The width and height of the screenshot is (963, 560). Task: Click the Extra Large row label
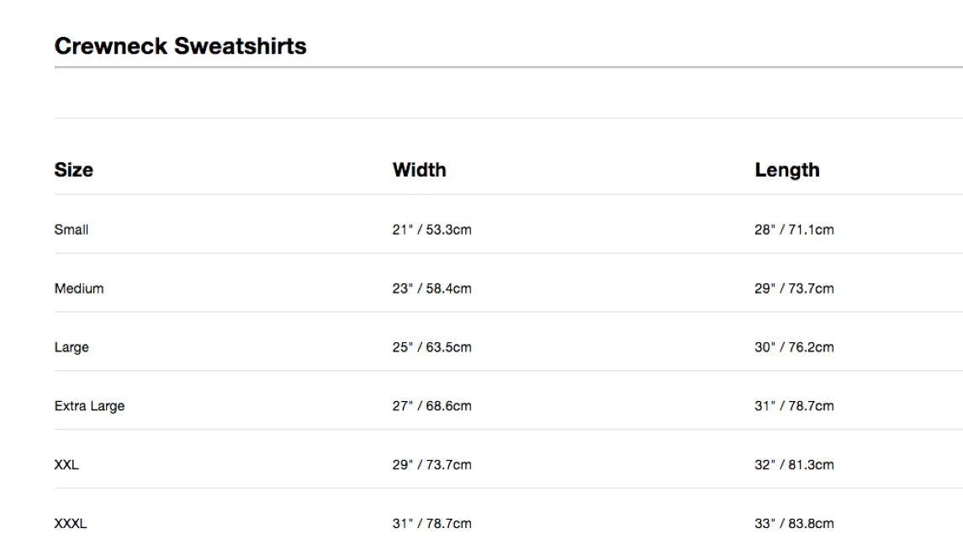(x=90, y=406)
